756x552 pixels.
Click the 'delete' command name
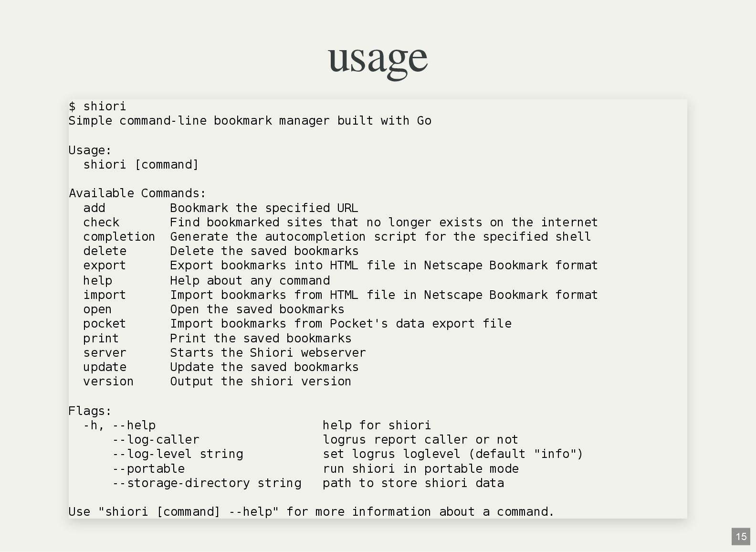(x=105, y=251)
